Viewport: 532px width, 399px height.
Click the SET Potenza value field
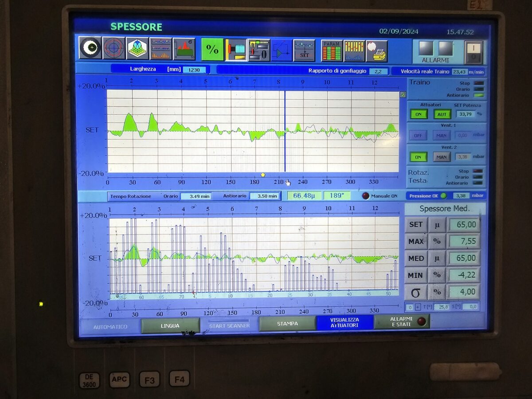pos(464,114)
